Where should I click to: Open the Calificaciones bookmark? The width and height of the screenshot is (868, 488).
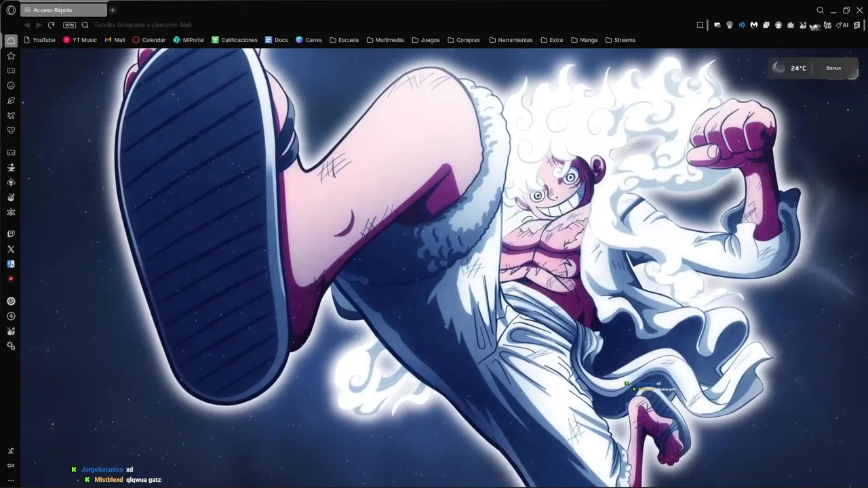tap(235, 40)
